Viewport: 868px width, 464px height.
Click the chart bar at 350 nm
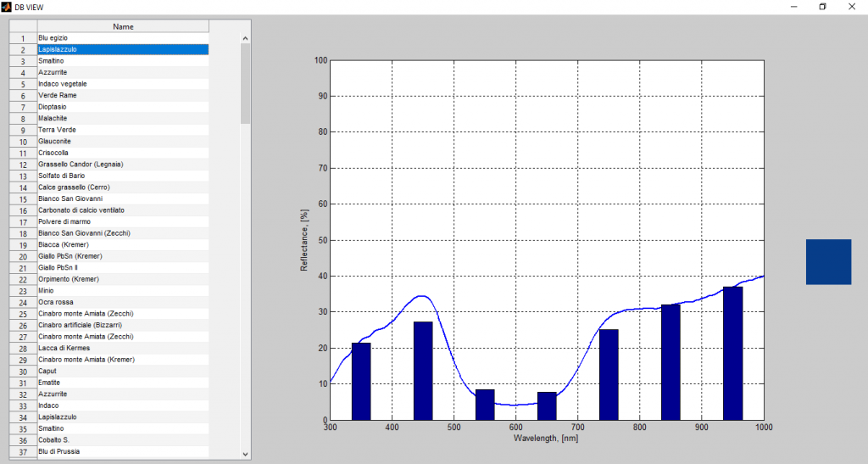click(361, 382)
